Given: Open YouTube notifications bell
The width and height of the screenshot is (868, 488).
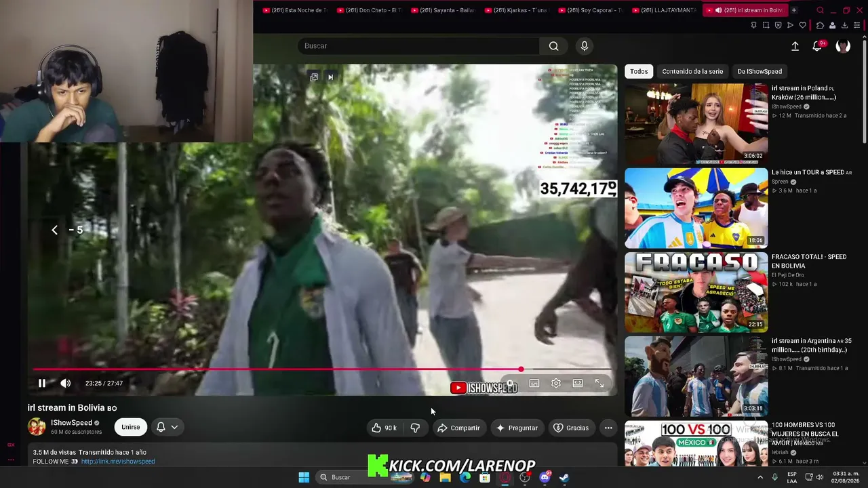Looking at the screenshot, I should click(818, 46).
